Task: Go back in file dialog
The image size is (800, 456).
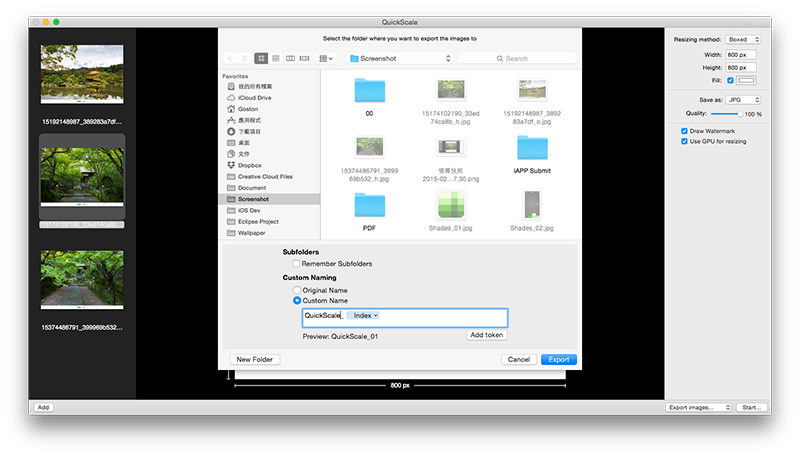Action: coord(230,58)
